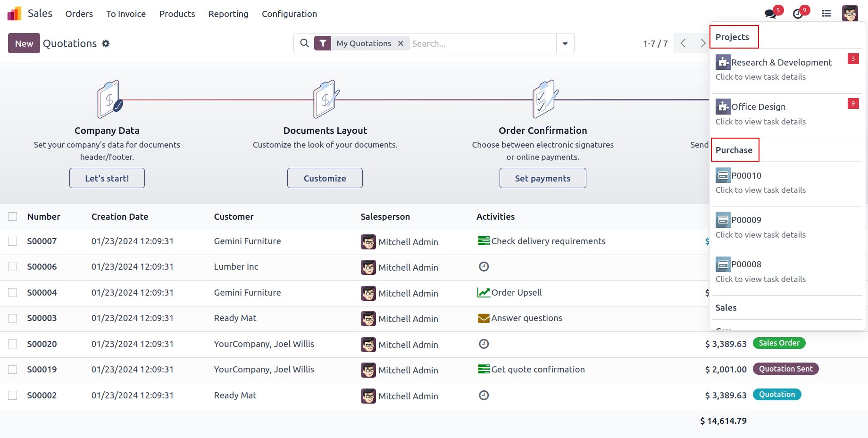This screenshot has width=868, height=438.
Task: Check the box for order S00020
Action: coord(13,344)
